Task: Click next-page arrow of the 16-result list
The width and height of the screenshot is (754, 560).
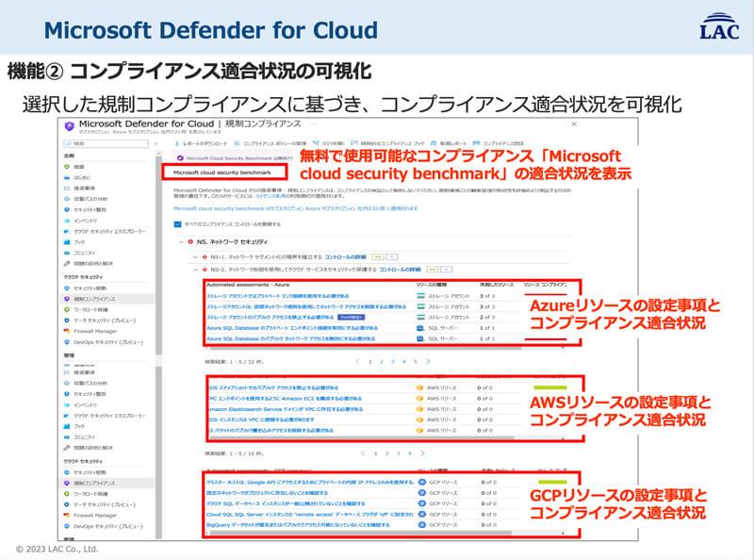Action: click(422, 453)
